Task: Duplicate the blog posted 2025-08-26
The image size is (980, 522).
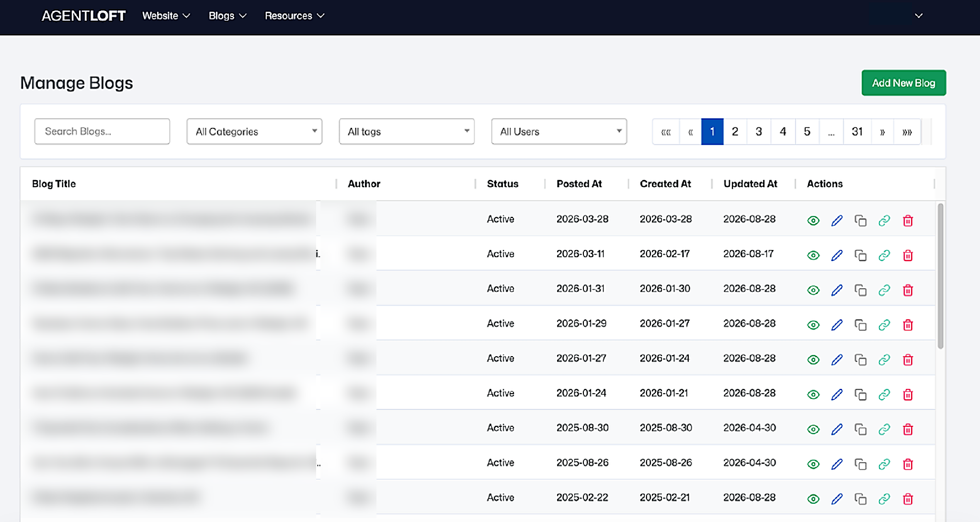Action: 861,464
